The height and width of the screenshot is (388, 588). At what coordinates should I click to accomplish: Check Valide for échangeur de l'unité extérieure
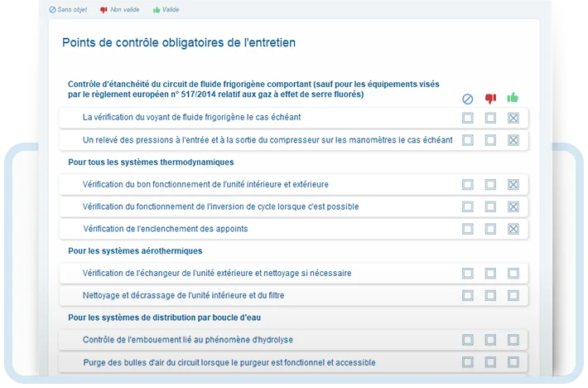(x=513, y=274)
